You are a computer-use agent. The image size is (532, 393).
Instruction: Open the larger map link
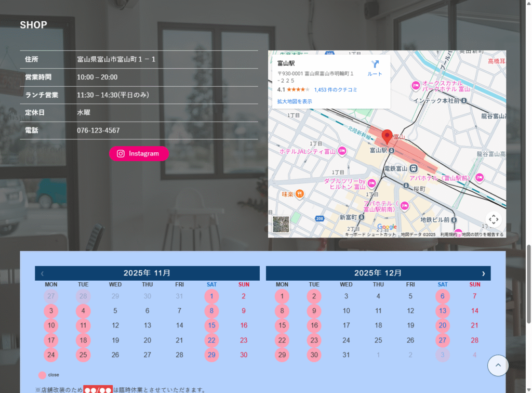tap(295, 101)
